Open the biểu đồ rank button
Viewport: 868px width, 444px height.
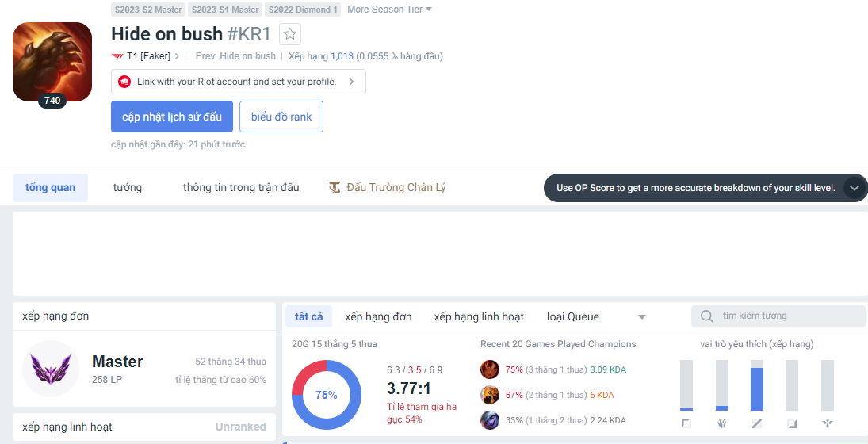pyautogui.click(x=281, y=117)
